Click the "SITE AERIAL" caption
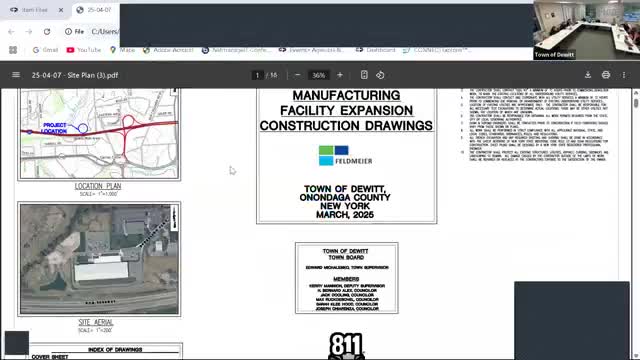 (x=96, y=322)
